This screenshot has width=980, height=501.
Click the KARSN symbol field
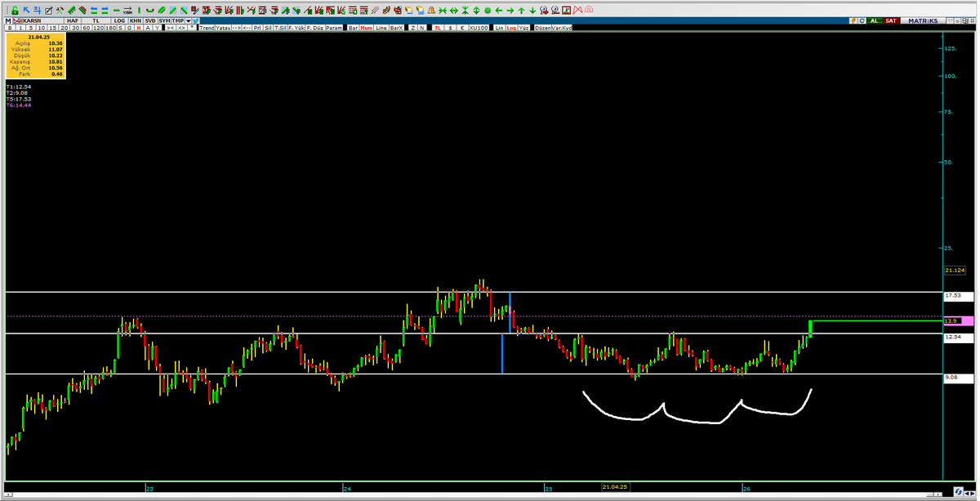click(x=42, y=20)
